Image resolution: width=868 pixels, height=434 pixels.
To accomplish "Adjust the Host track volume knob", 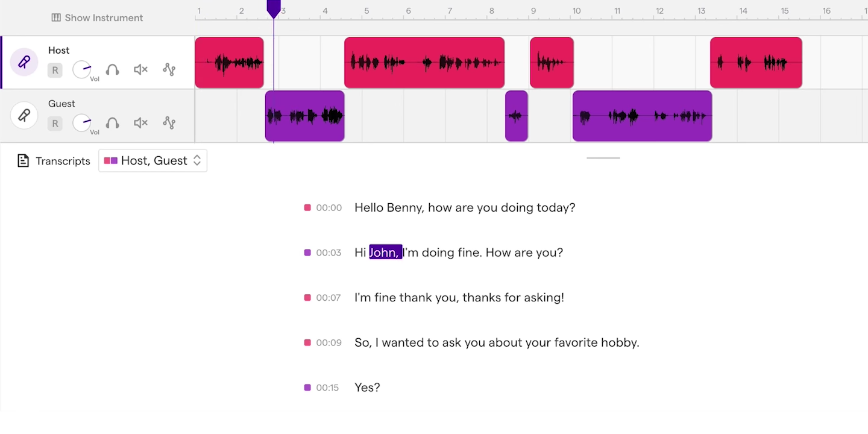I will 81,70.
